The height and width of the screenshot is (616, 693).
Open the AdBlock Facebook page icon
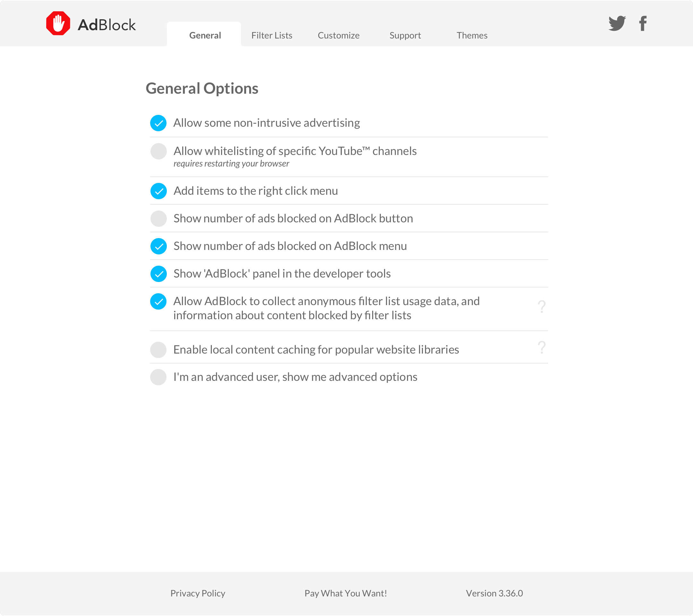click(x=643, y=23)
